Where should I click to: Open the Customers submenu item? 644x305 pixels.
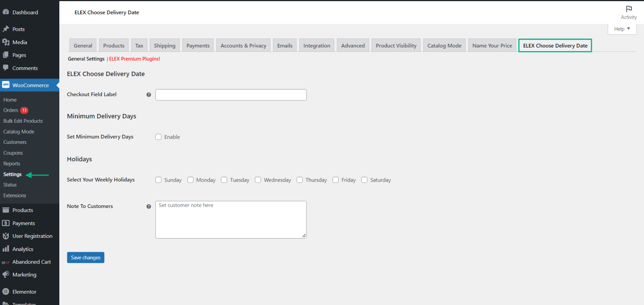(15, 142)
